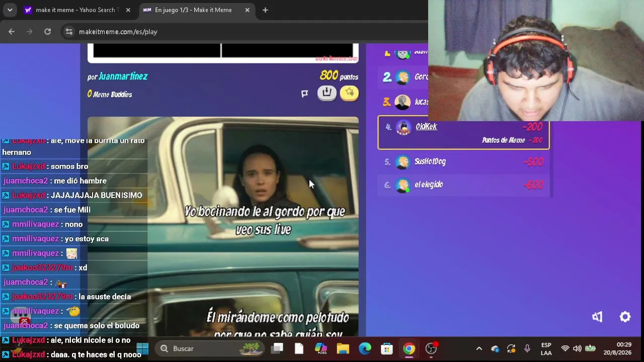Click el elegido's -600 score

pos(533,185)
